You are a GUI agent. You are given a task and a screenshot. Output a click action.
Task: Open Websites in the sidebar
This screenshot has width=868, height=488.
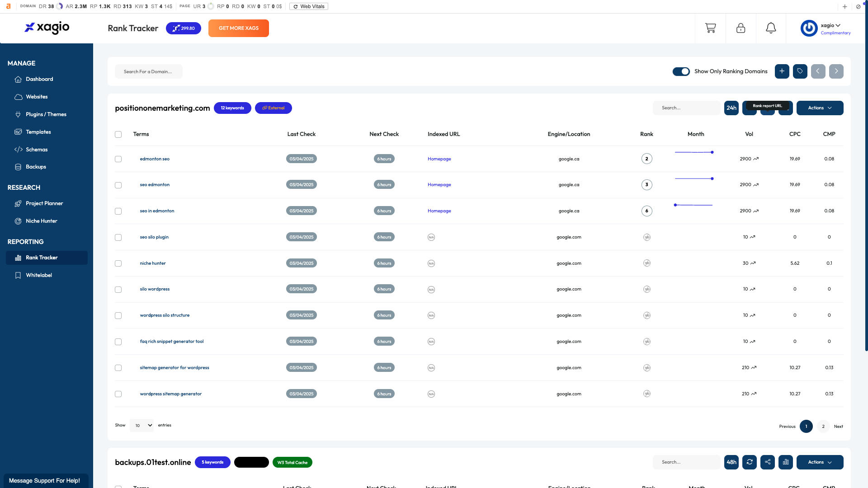tap(37, 97)
